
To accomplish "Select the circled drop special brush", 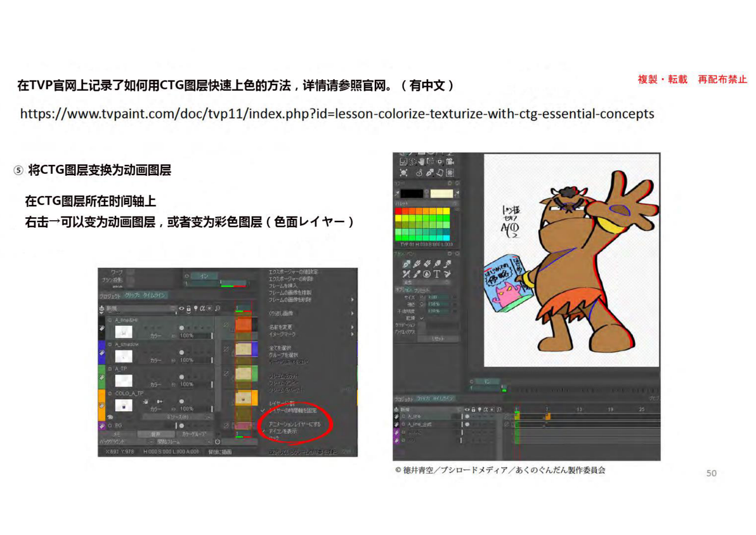I will tap(427, 274).
